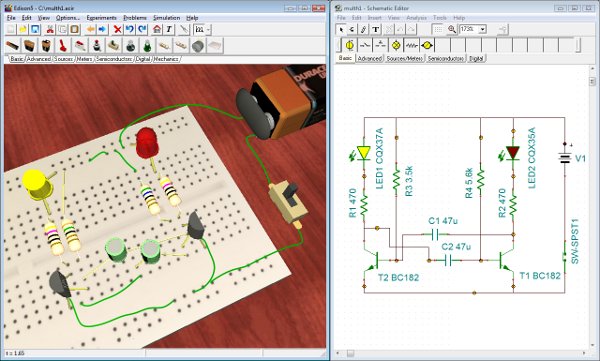This screenshot has height=361, width=600.
Task: Click the Cut scissors icon
Action: pos(49,29)
